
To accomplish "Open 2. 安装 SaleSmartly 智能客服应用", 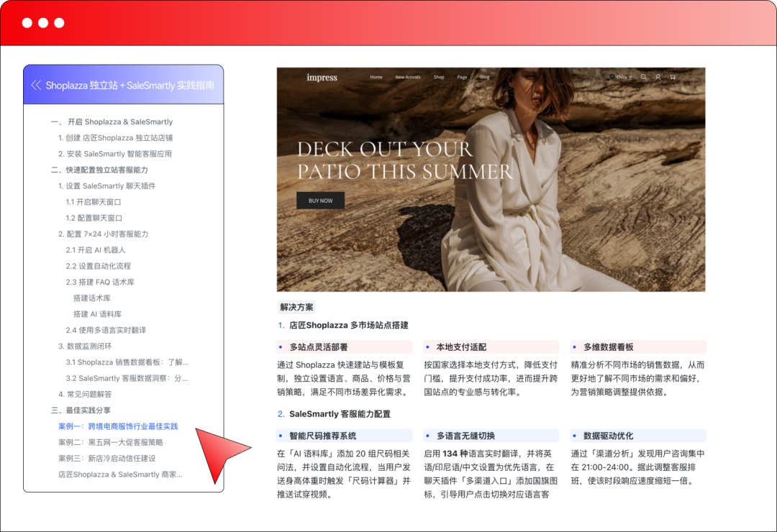I will (x=115, y=154).
